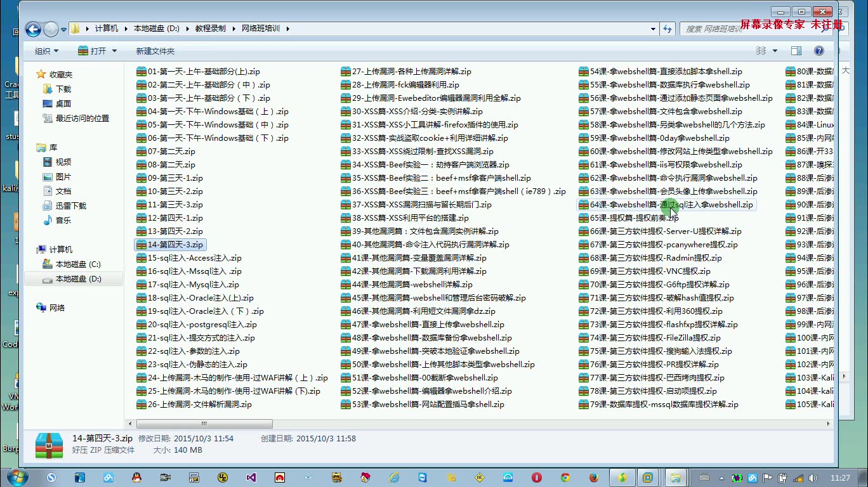Select file 19-sql注入-Oracle注入（下）.zip
This screenshot has width=868, height=487.
pos(200,311)
